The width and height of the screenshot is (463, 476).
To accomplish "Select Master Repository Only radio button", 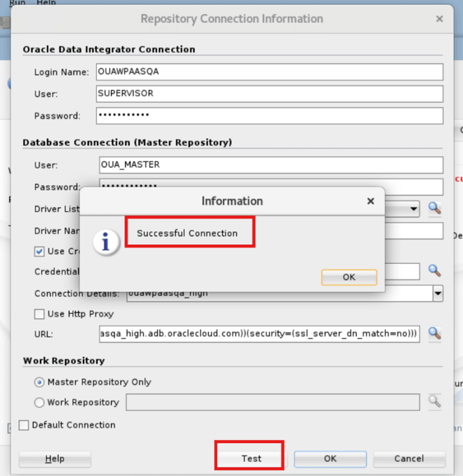I will click(x=39, y=382).
